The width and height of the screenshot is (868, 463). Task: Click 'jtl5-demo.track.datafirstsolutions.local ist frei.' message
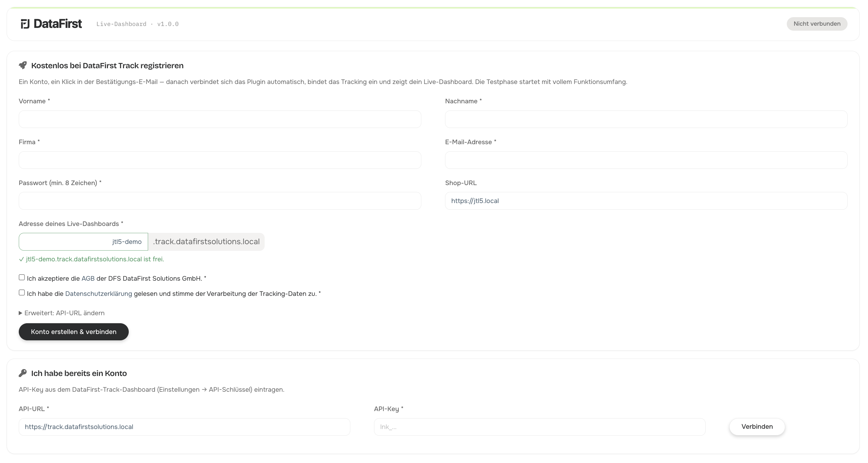click(91, 259)
